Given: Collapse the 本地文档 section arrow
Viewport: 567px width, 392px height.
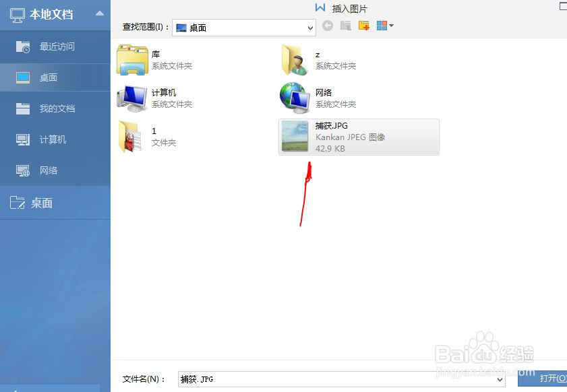Looking at the screenshot, I should (100, 13).
